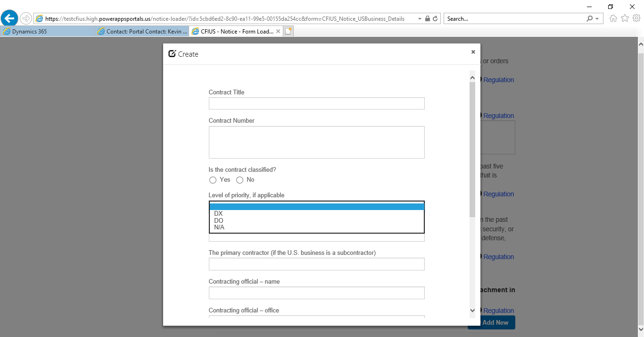Close the Create dialog
Screen dimensions: 644x337
(x=473, y=52)
